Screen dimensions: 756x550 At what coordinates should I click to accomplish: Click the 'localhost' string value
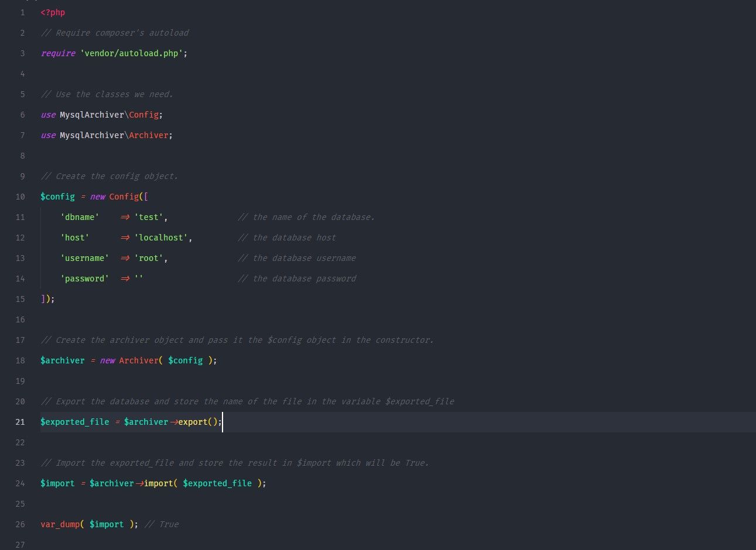click(161, 238)
